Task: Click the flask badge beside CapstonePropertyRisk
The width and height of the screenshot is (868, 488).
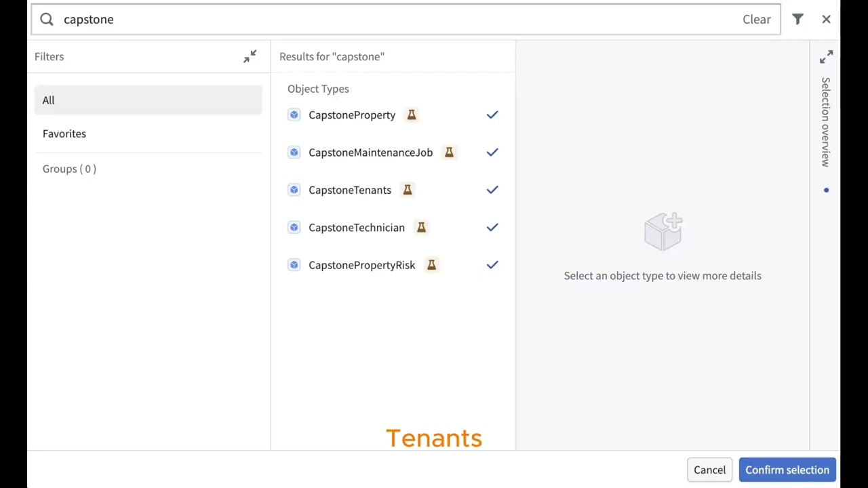Action: (x=431, y=265)
